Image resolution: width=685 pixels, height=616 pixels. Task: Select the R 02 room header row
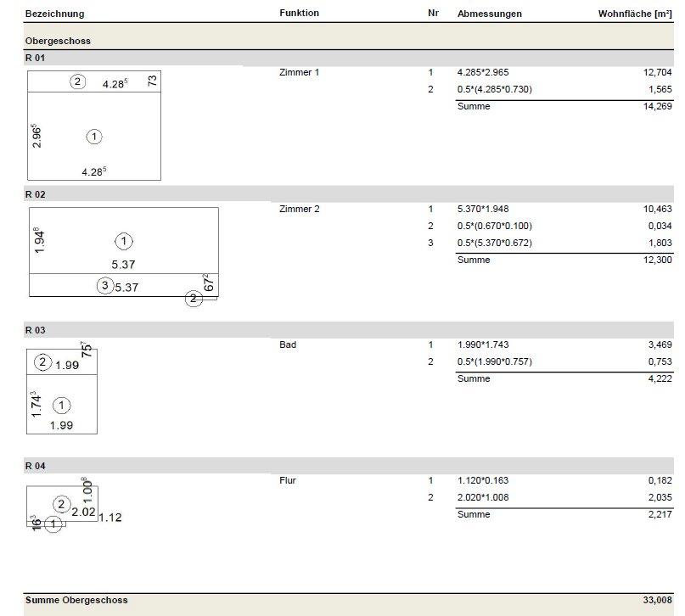(x=349, y=194)
